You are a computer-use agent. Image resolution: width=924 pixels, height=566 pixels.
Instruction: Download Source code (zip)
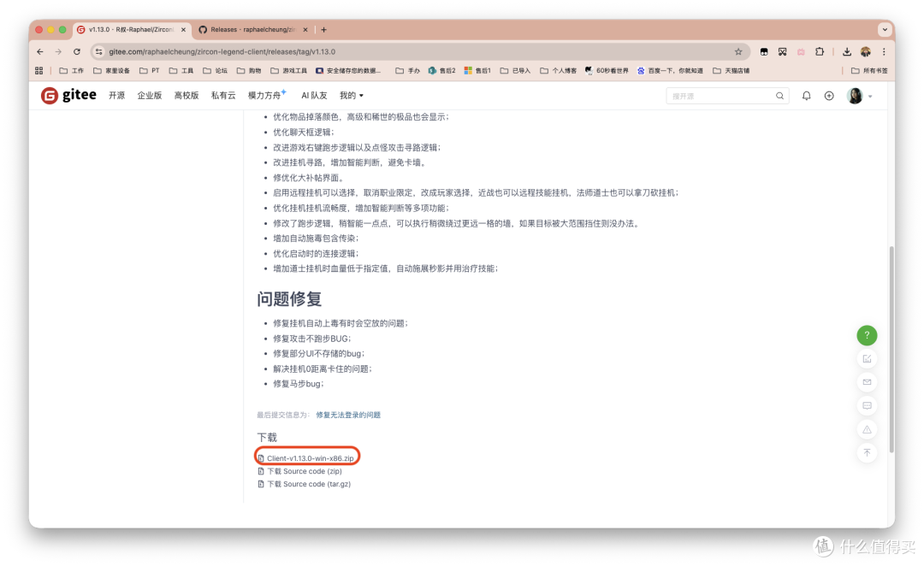pyautogui.click(x=304, y=471)
